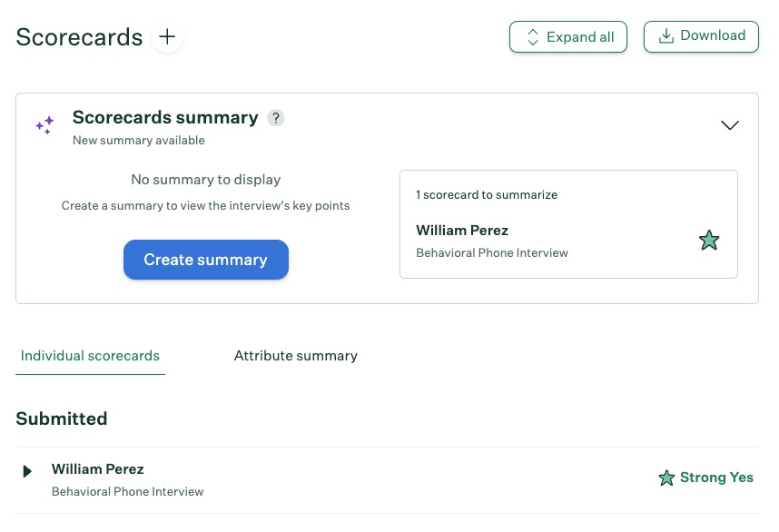This screenshot has width=779, height=532.
Task: Click the question mark help icon
Action: click(x=276, y=118)
